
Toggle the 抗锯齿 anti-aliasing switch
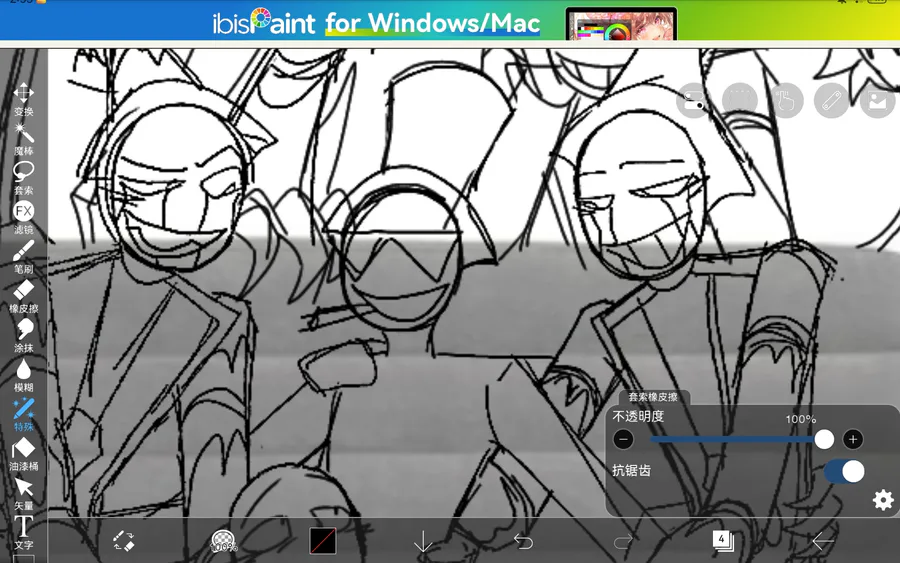pyautogui.click(x=844, y=471)
